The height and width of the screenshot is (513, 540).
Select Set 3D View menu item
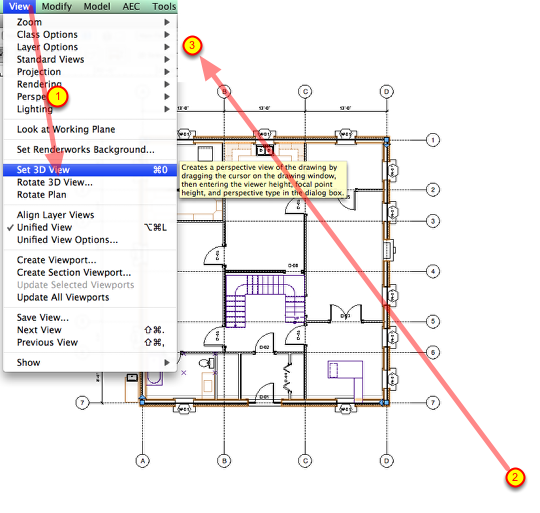point(90,170)
